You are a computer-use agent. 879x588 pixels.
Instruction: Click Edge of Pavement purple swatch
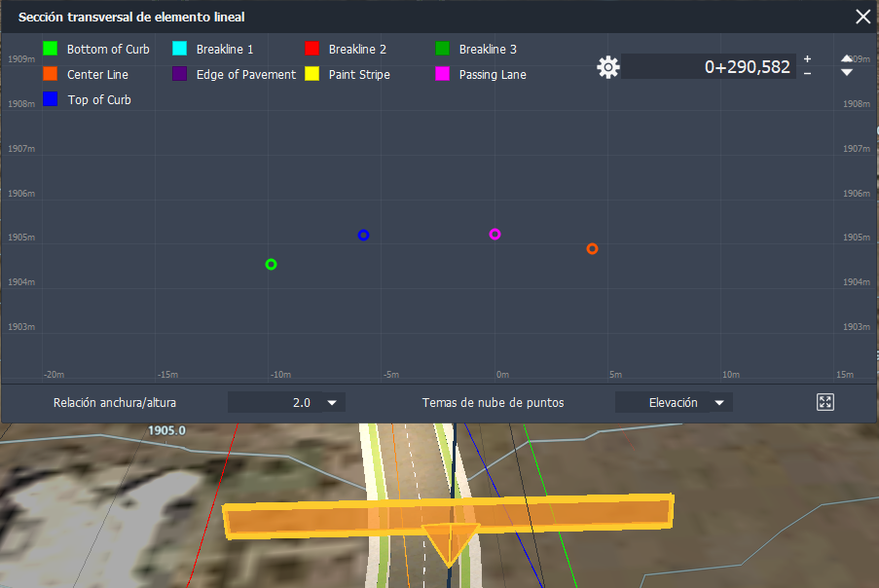tap(179, 74)
